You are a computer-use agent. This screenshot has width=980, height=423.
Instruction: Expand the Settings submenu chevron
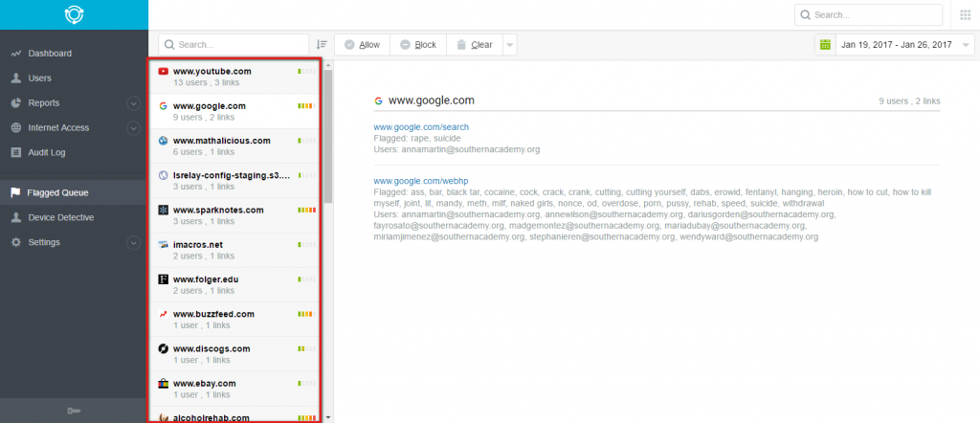tap(133, 242)
